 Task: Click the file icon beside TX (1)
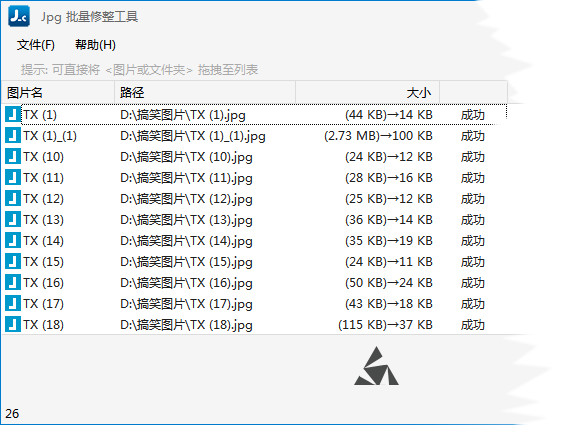pos(13,114)
